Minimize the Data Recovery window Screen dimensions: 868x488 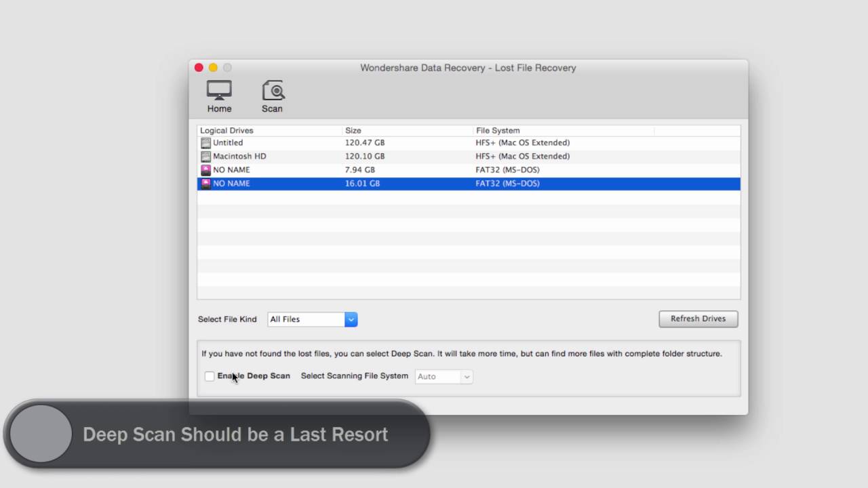[x=213, y=68]
